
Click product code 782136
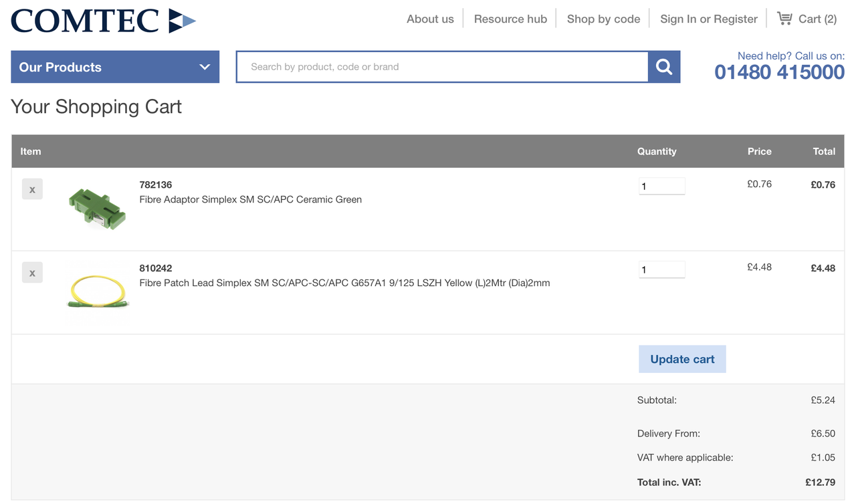point(156,184)
